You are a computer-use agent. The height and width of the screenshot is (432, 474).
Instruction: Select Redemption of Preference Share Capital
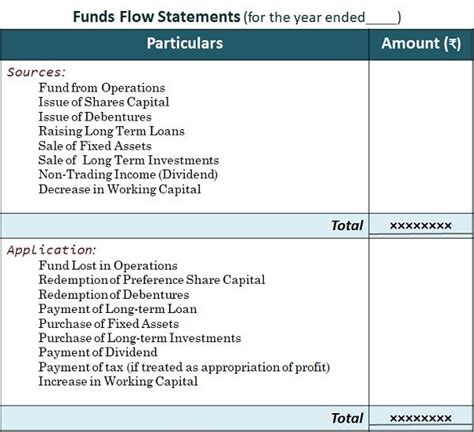click(152, 280)
